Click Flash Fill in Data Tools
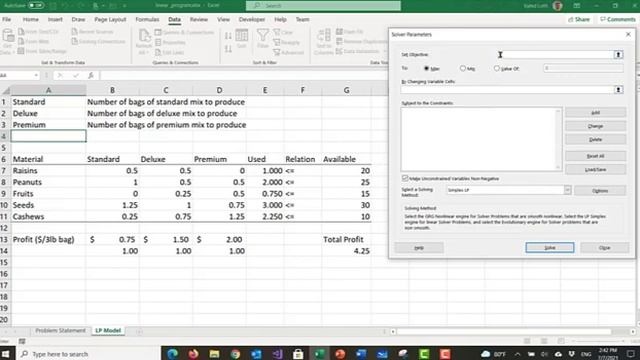 tap(349, 31)
